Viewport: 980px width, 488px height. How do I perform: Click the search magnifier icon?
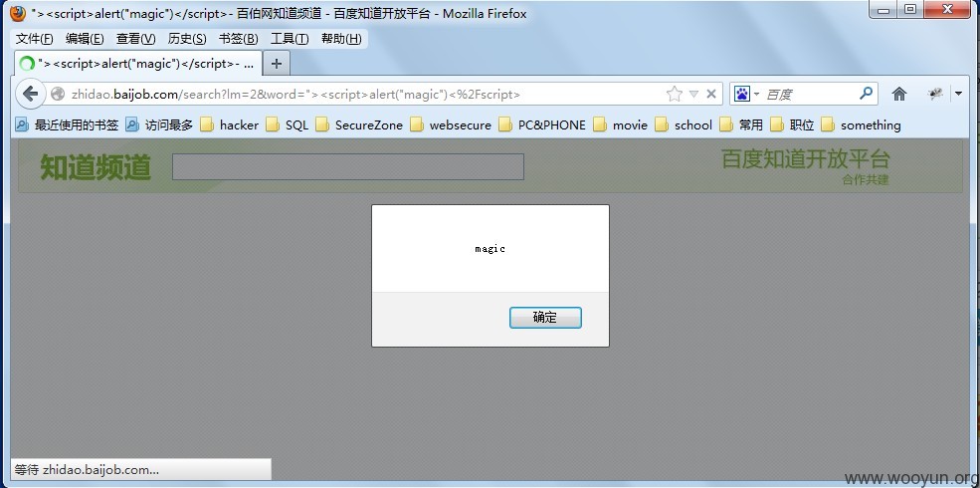(867, 94)
